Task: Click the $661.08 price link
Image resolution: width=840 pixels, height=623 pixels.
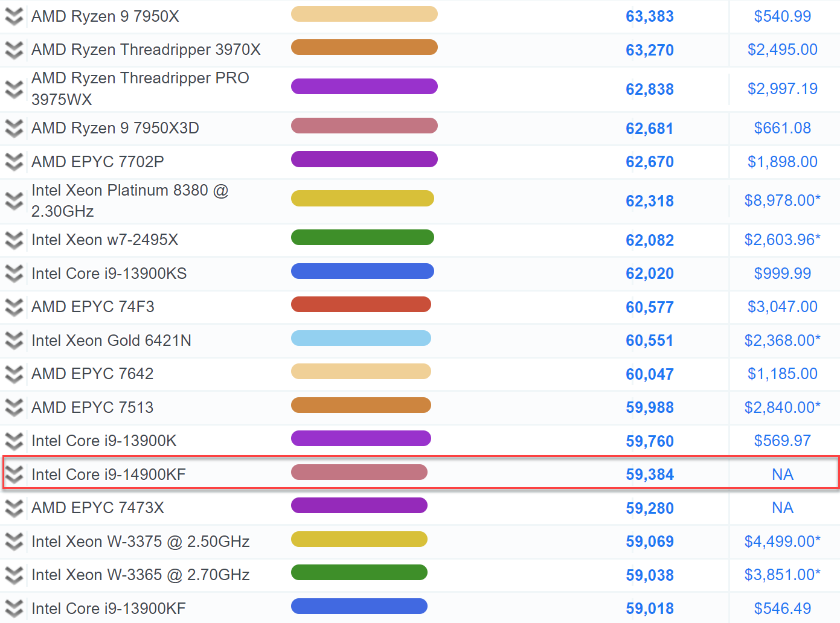Action: click(x=783, y=128)
